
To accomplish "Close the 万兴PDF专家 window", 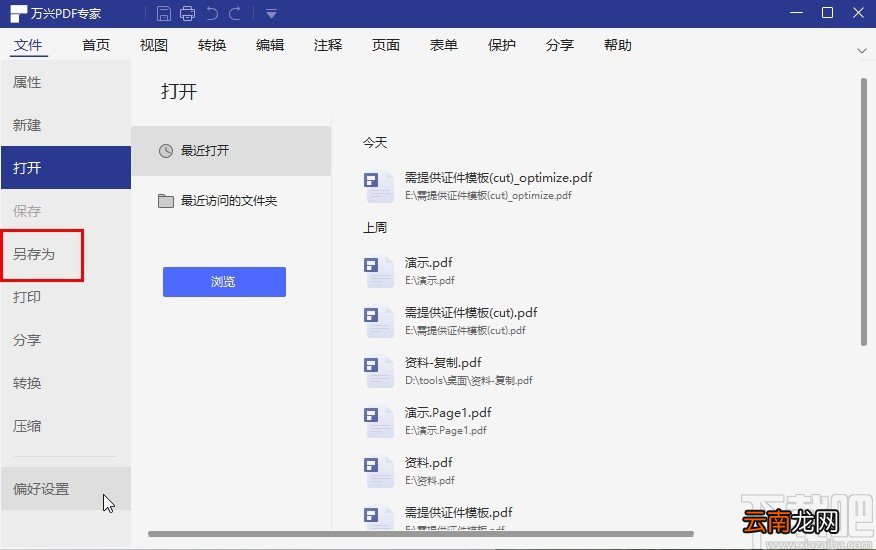I will (x=859, y=12).
